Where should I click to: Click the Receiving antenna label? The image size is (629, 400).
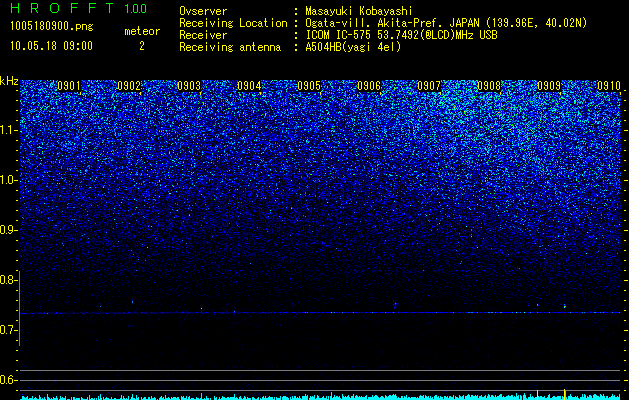(230, 47)
